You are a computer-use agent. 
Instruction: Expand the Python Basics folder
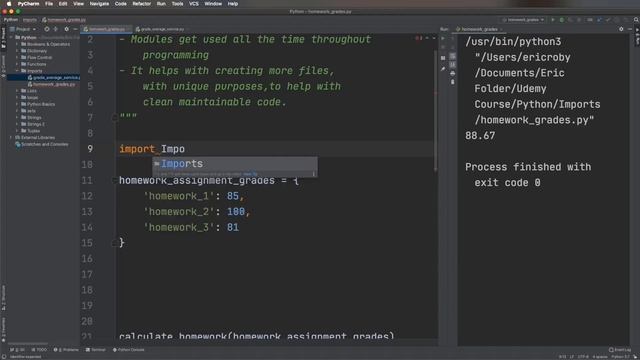(17, 104)
